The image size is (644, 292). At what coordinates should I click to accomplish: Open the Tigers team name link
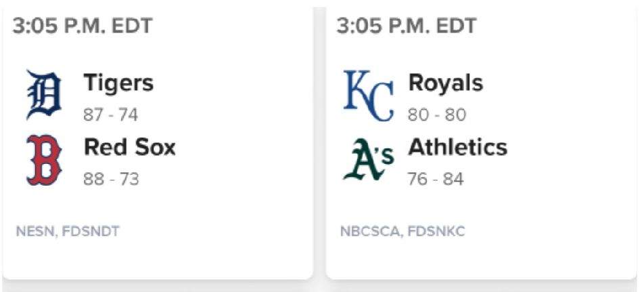click(x=118, y=83)
